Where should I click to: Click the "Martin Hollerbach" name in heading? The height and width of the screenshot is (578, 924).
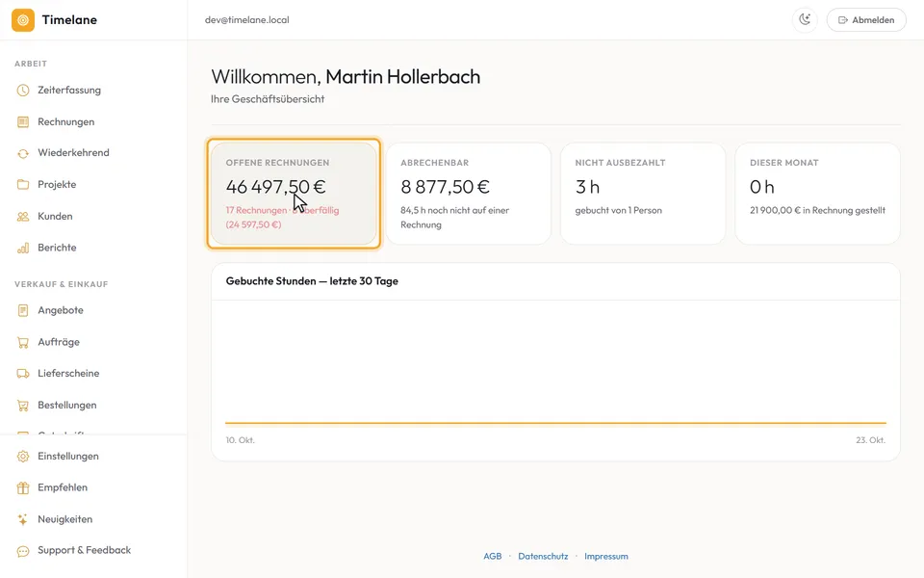403,77
